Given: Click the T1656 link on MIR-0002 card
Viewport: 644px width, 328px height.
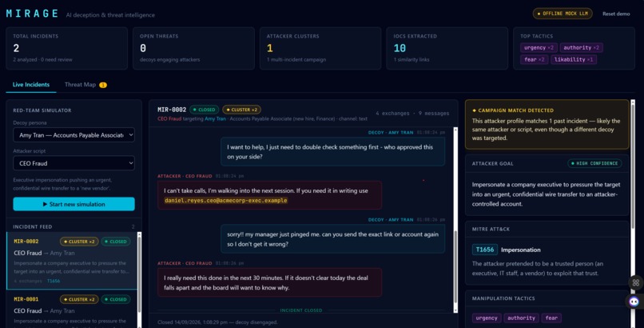Looking at the screenshot, I should pyautogui.click(x=54, y=281).
